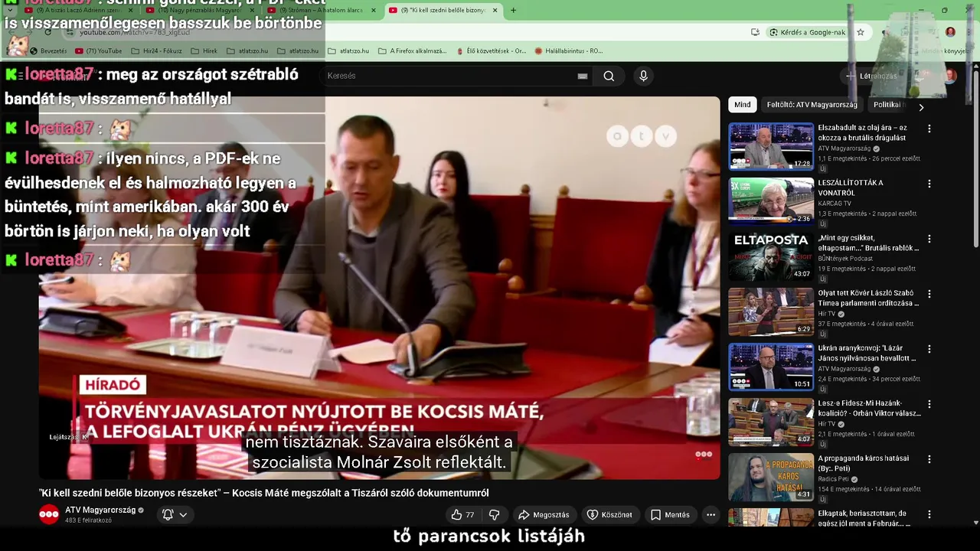Open the "Hír24 - Fókusz" bookmark folder

[156, 51]
